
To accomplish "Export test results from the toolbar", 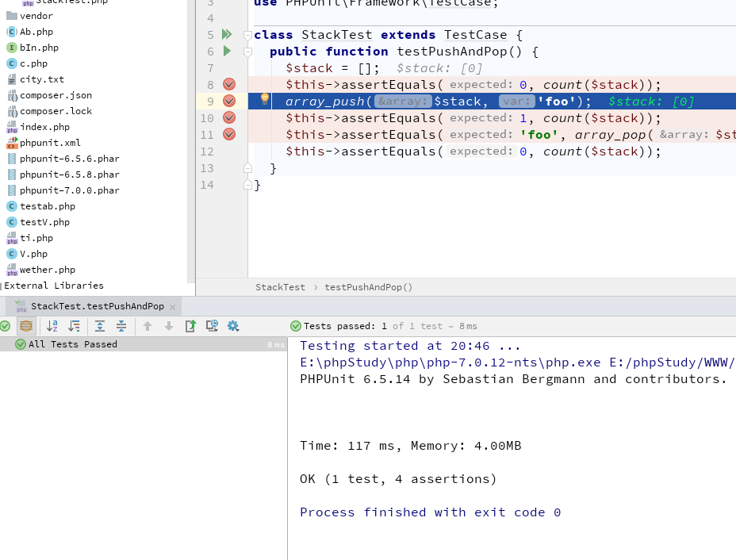I will [190, 326].
